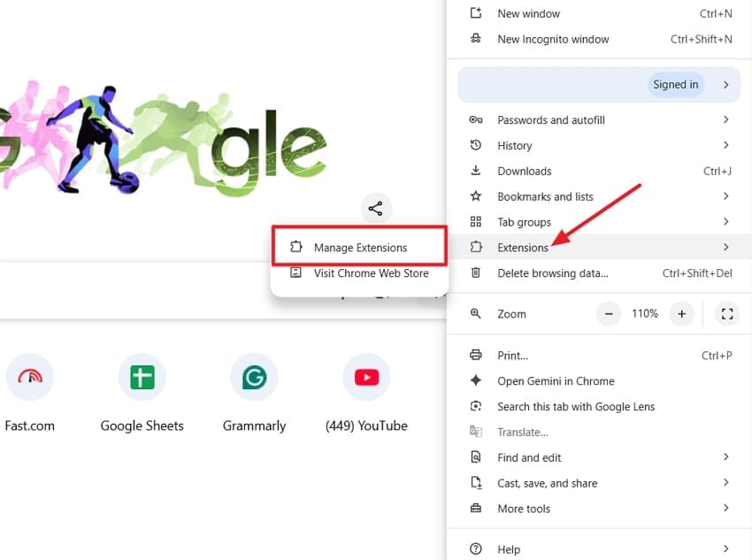Click the Downloads arrow icon
The width and height of the screenshot is (752, 560).
[x=475, y=170]
